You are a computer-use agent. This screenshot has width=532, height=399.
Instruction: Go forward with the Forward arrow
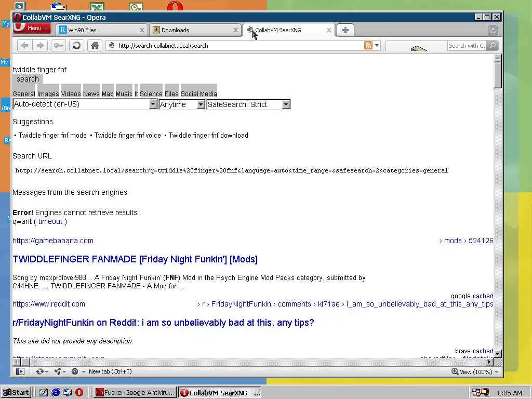[x=40, y=46]
